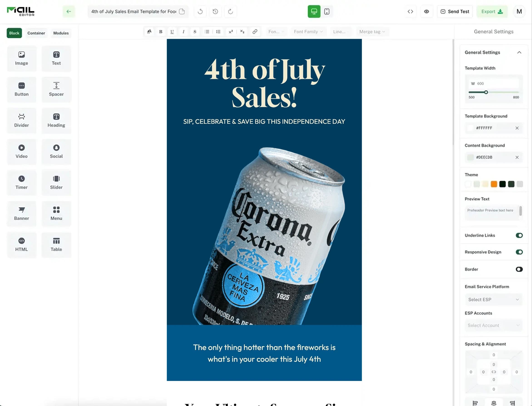Click the undo icon
The width and height of the screenshot is (532, 406).
click(200, 11)
